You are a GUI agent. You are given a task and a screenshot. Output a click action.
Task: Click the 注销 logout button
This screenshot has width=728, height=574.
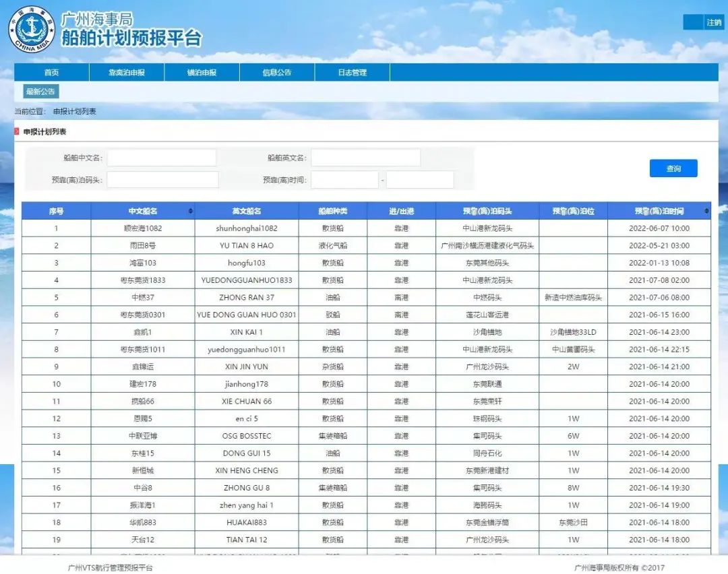714,22
